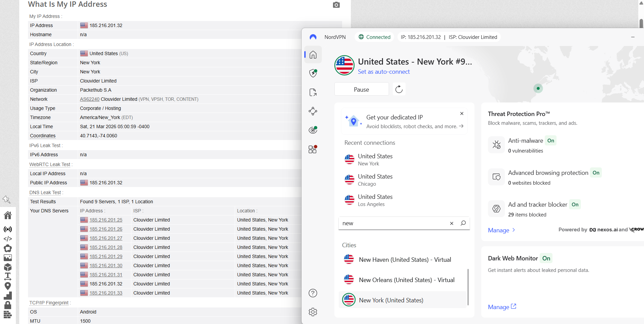
Task: Click the Advanced browsing protection icon
Action: tap(496, 177)
